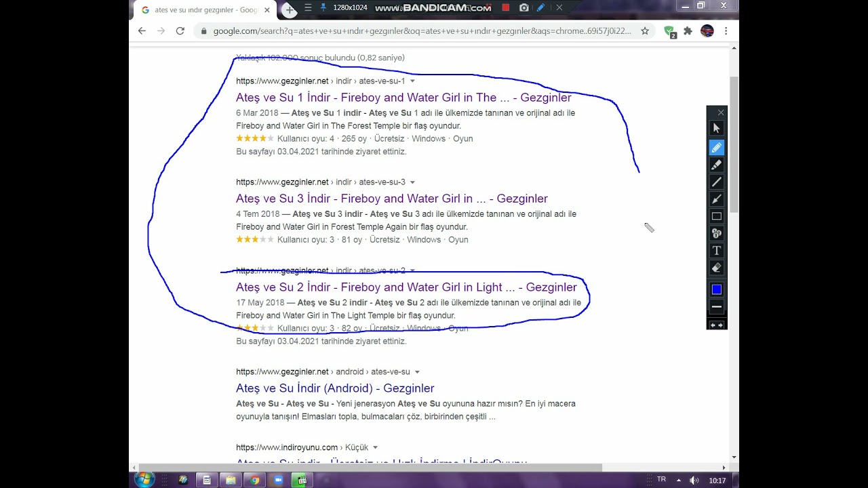Click the horizontal scrollbar thumb
868x488 pixels.
[x=370, y=468]
